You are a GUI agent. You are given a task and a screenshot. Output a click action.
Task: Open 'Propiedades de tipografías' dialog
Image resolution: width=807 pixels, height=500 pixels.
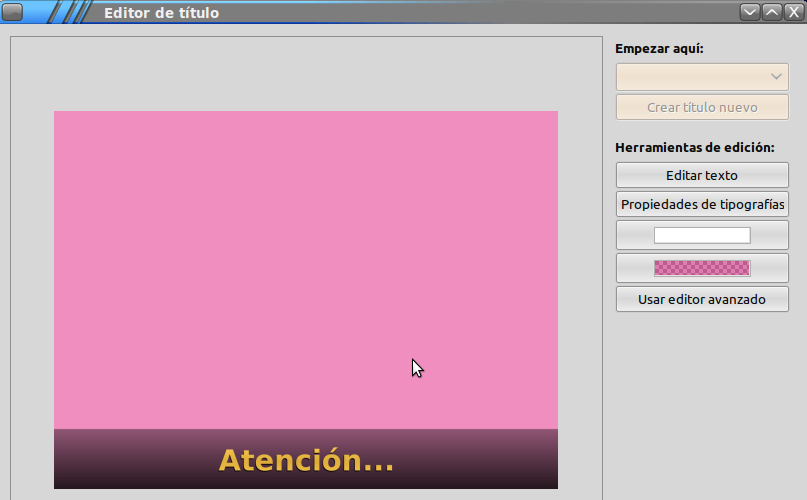pyautogui.click(x=702, y=204)
